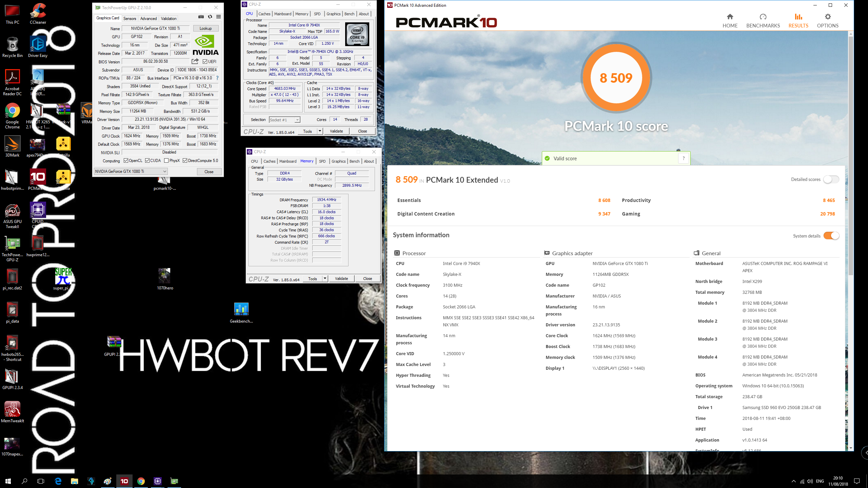Click Validate in lower CPU-Z window
The image size is (868, 488).
coord(341,279)
